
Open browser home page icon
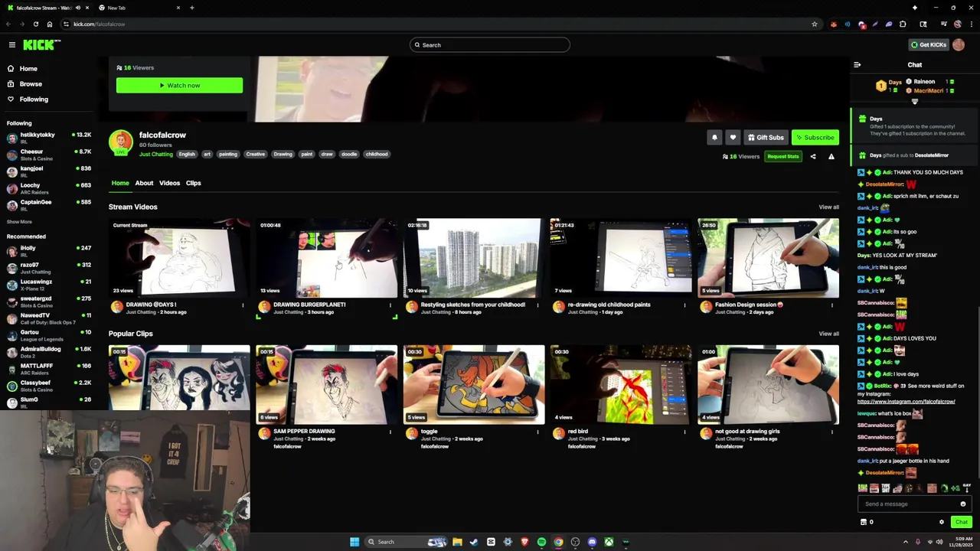coord(50,24)
